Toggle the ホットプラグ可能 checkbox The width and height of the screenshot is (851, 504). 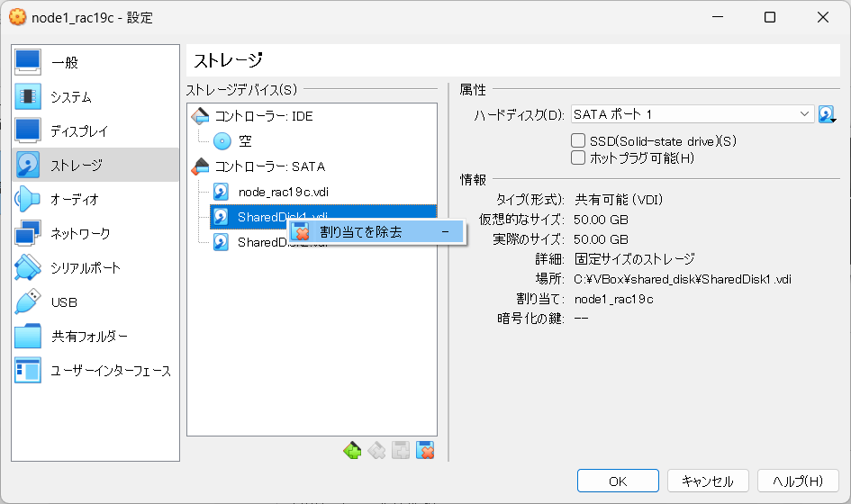point(578,157)
